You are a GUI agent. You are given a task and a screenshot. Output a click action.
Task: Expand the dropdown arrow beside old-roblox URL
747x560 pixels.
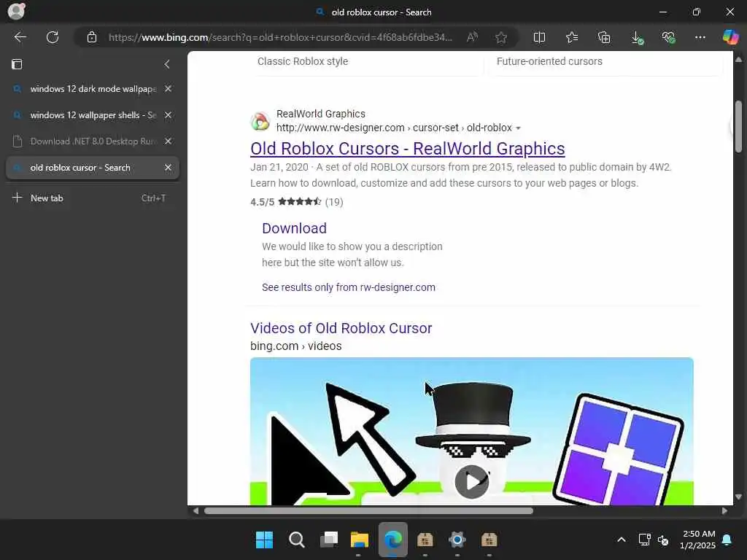tap(519, 128)
